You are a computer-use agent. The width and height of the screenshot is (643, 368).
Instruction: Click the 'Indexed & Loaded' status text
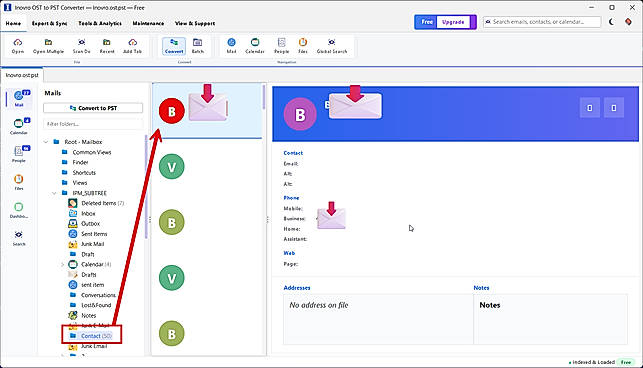pos(593,362)
